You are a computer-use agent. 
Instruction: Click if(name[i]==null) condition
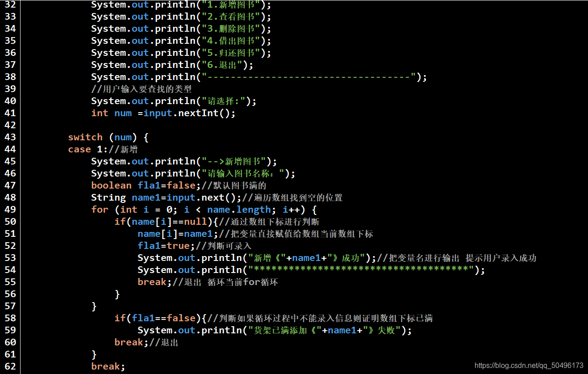point(164,222)
